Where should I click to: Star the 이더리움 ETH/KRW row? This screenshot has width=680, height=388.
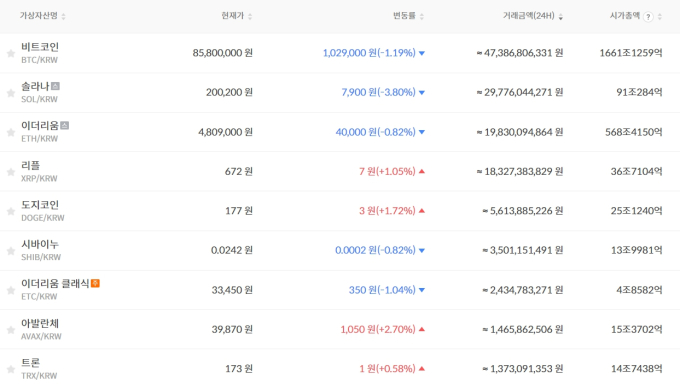pyautogui.click(x=11, y=132)
